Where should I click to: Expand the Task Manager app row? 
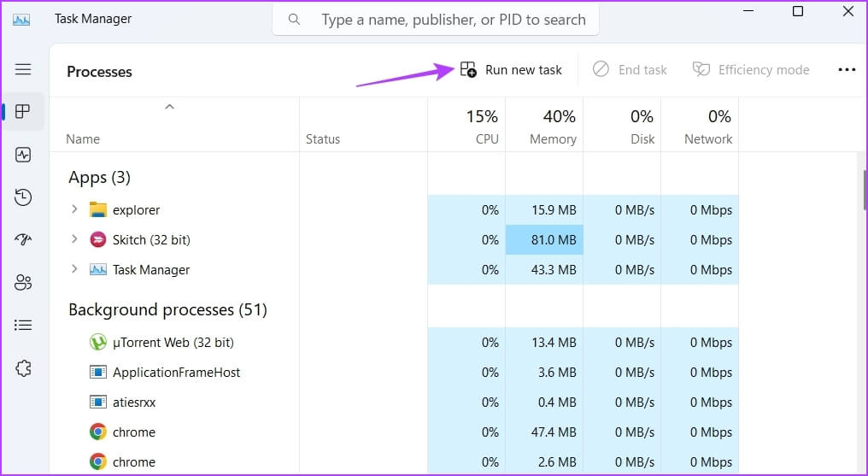74,269
